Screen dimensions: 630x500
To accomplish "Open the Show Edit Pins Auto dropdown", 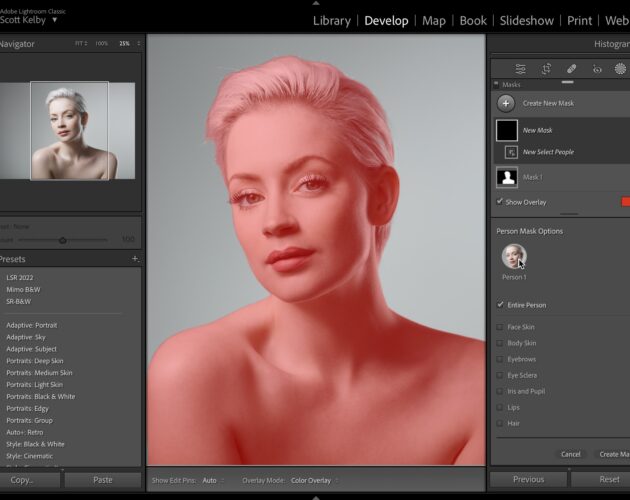I will [213, 480].
